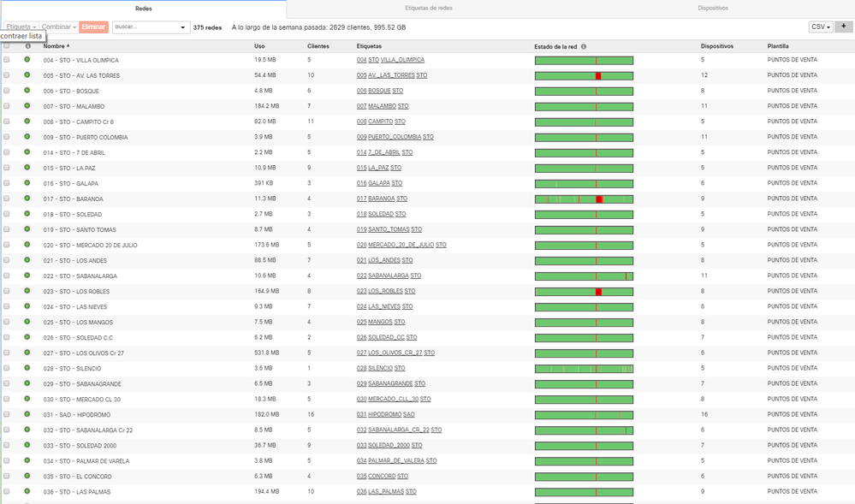Viewport: 855px width, 504px height.
Task: Select checkbox for 020 - STO - MERCADO 20 DE JULIO
Action: (7, 245)
